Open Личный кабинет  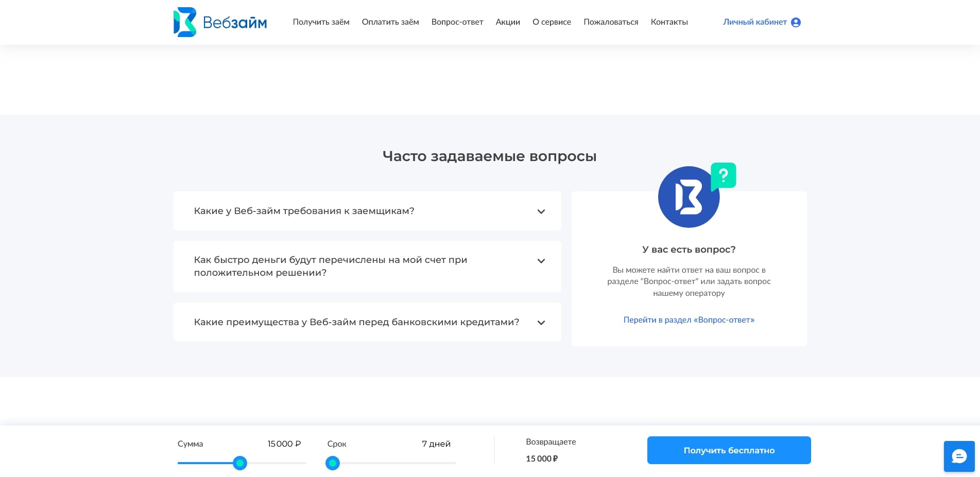pos(755,22)
